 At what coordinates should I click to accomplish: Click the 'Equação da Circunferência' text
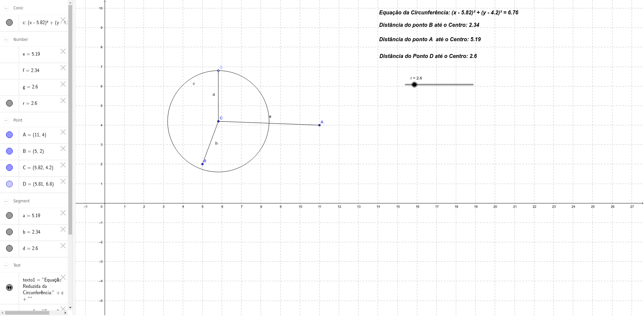point(449,13)
